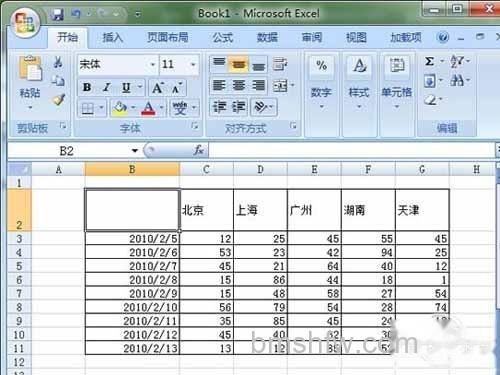
Task: Switch to the 公式 tab
Action: (x=223, y=37)
